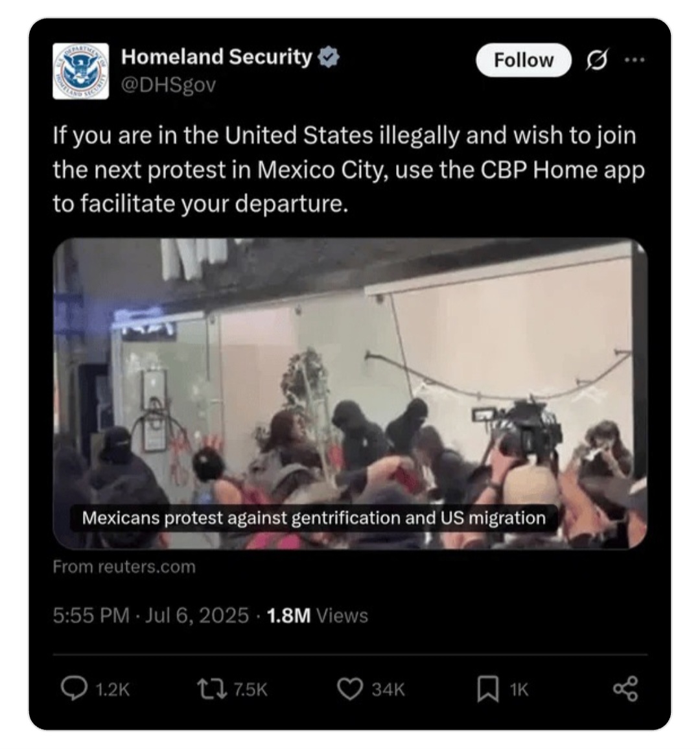This screenshot has height=751, width=700.
Task: Click the reply comment bubble icon
Action: click(x=75, y=689)
